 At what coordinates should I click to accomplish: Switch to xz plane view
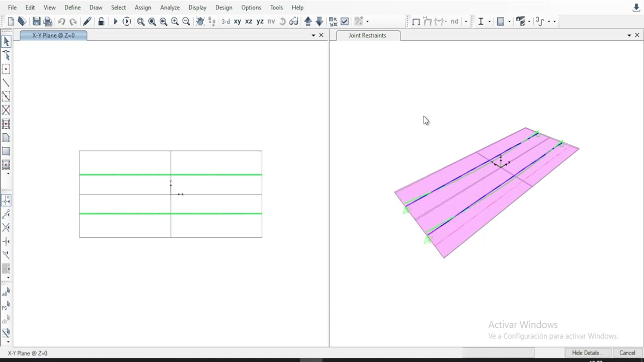pyautogui.click(x=249, y=21)
